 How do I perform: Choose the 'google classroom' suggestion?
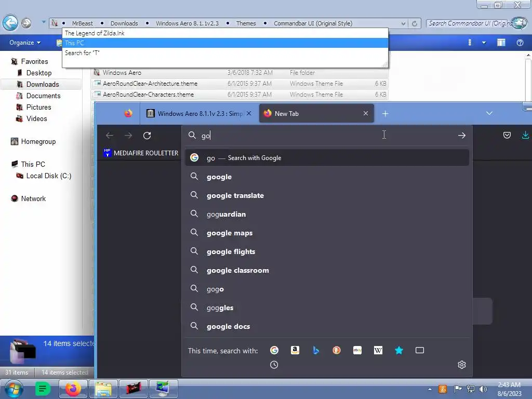[x=327, y=270]
